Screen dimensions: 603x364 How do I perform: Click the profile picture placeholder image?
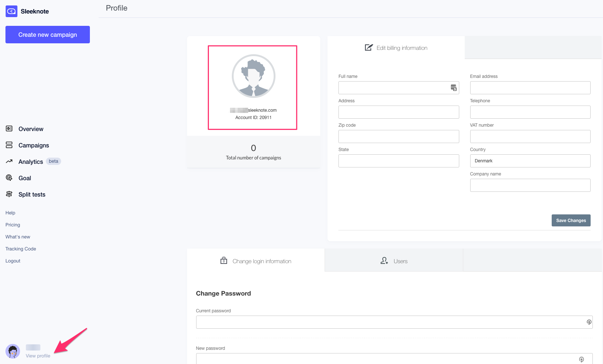(x=253, y=76)
